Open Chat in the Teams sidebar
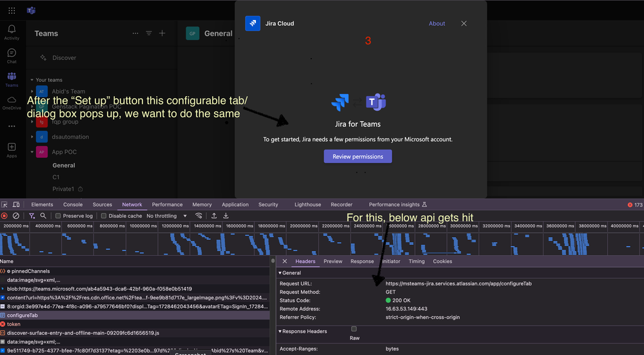The image size is (644, 355). tap(12, 56)
